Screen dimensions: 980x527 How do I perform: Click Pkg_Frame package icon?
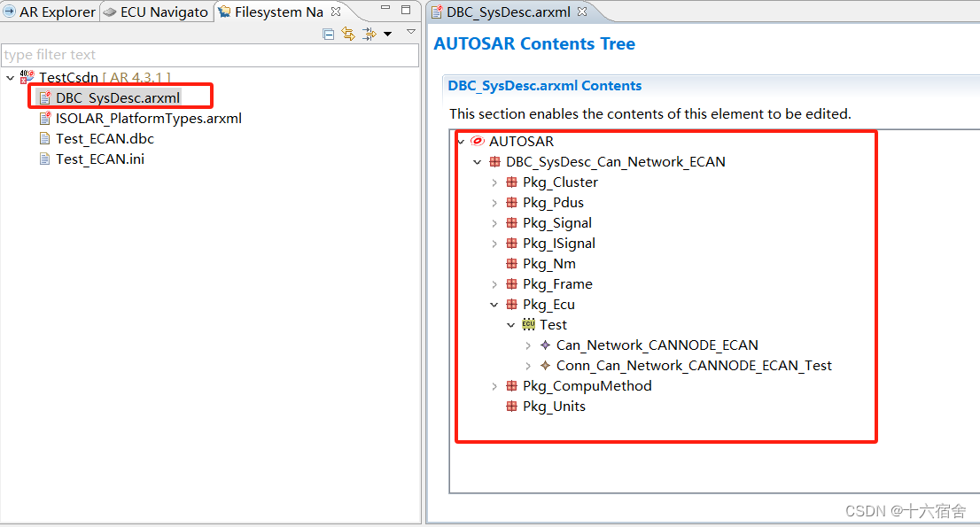511,284
